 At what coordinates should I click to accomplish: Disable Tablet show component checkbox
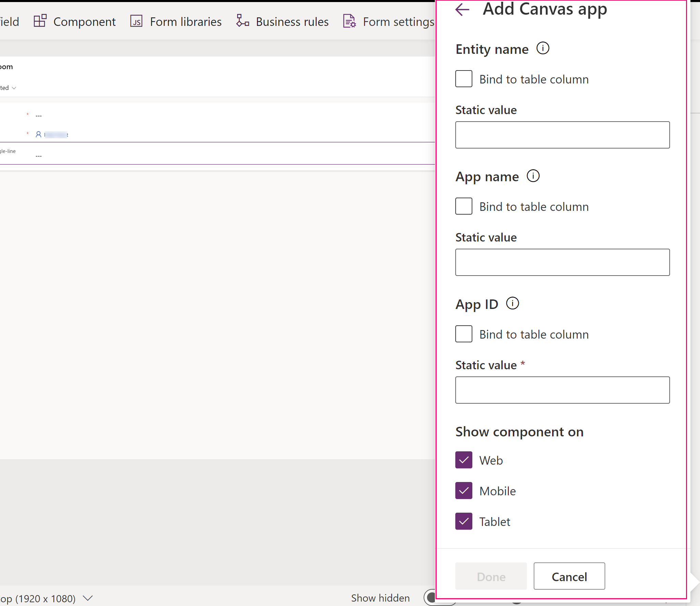(x=464, y=522)
